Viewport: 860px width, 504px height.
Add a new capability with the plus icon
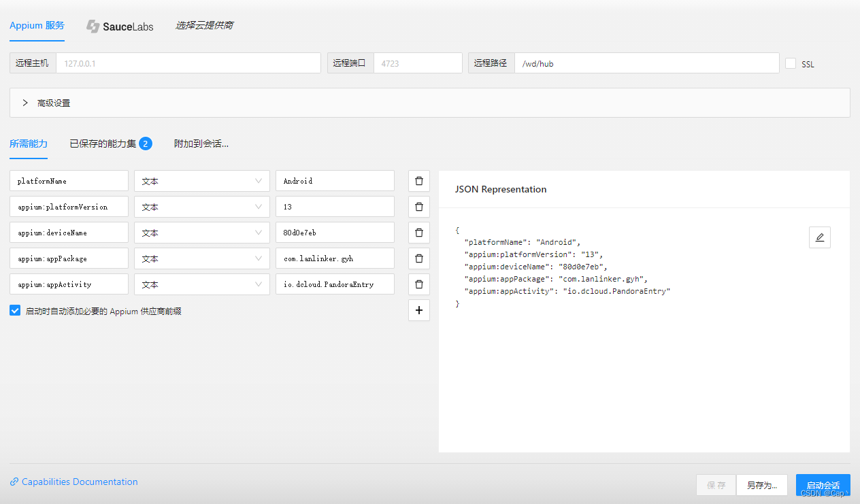click(x=418, y=310)
